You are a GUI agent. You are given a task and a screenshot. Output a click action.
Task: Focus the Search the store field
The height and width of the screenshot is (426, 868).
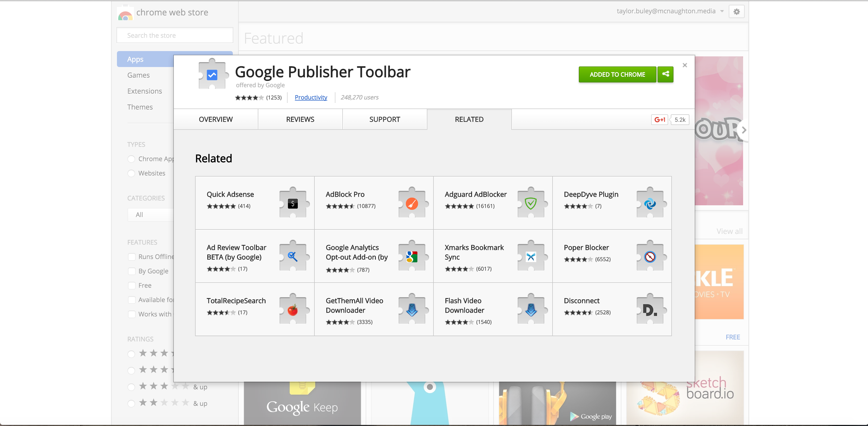(x=175, y=35)
